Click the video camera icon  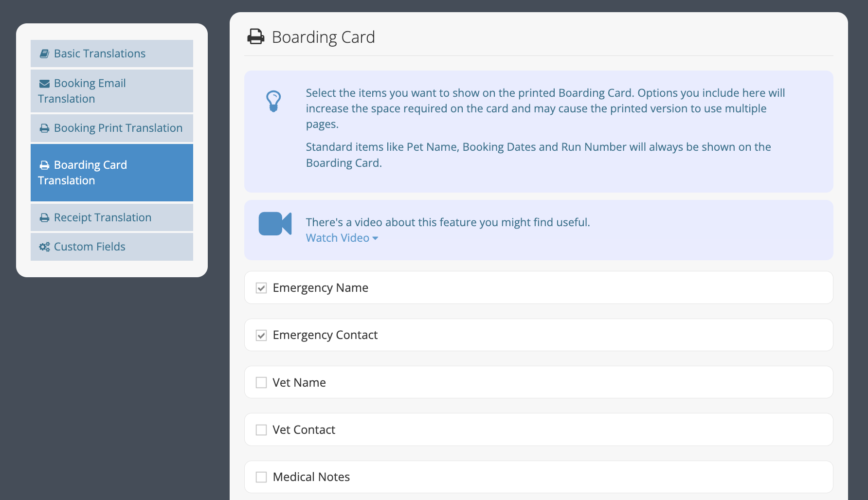(x=275, y=224)
